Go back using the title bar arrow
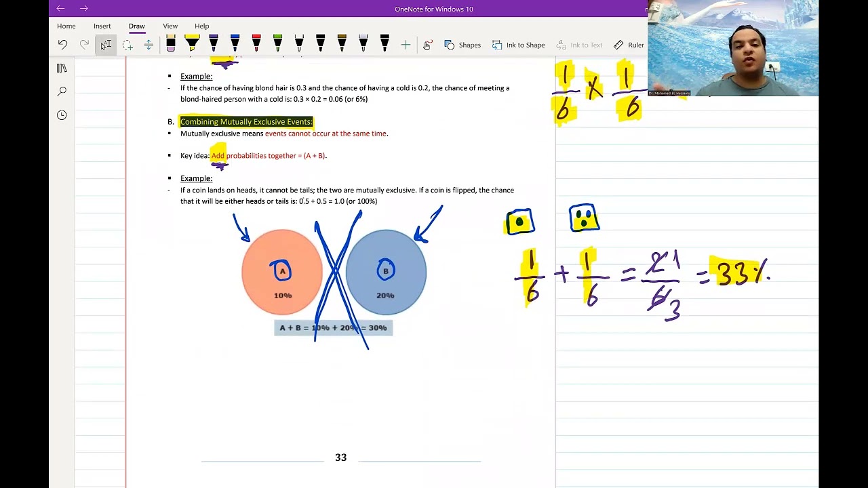This screenshot has width=868, height=488. coord(60,9)
